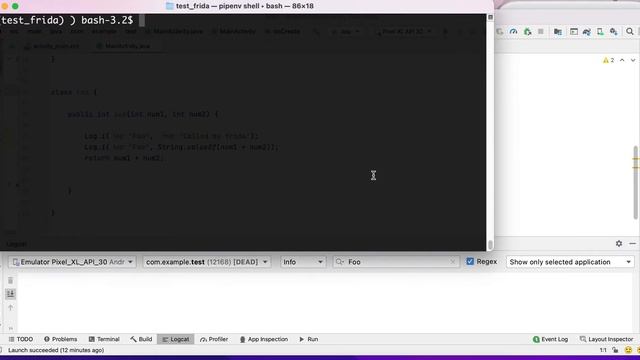Screen dimensions: 640x360
Task: Open the com.example.test process dropdown
Action: [x=207, y=262]
